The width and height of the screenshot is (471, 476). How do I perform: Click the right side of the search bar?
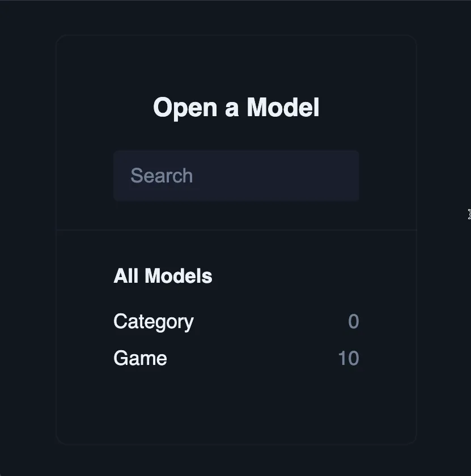340,176
